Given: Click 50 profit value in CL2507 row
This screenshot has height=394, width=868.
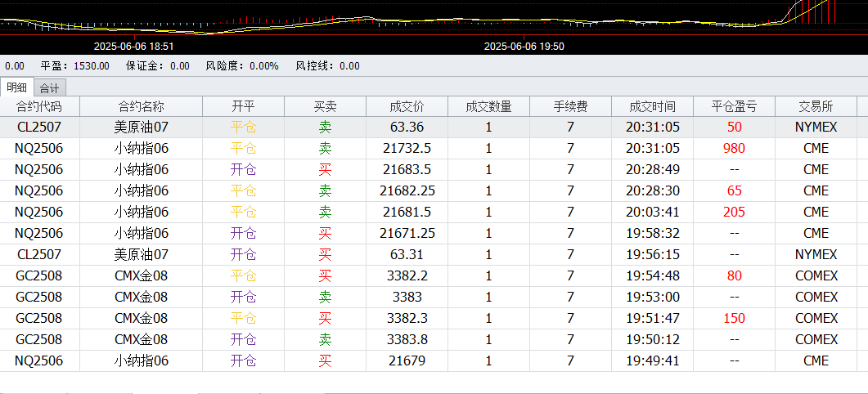Looking at the screenshot, I should [x=734, y=128].
